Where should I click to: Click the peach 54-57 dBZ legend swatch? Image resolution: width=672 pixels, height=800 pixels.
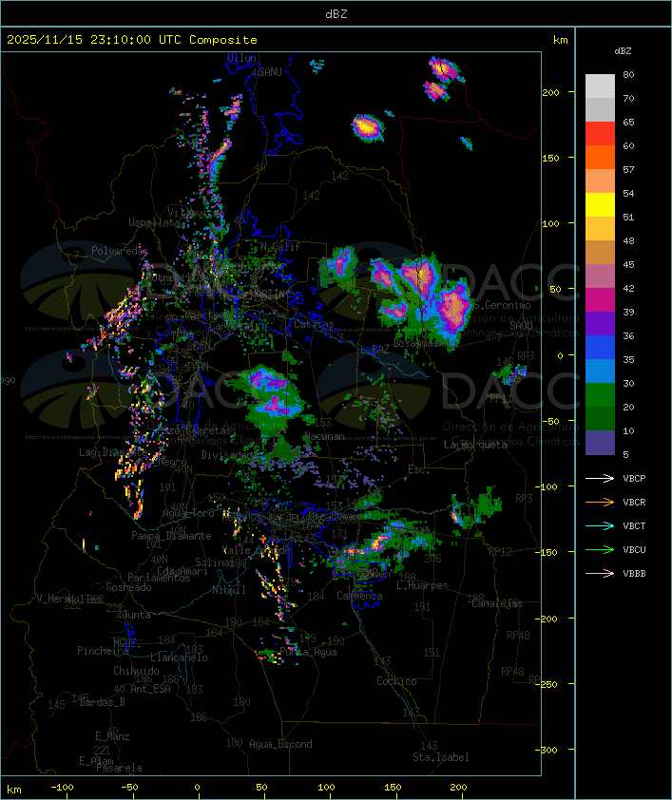pyautogui.click(x=600, y=181)
